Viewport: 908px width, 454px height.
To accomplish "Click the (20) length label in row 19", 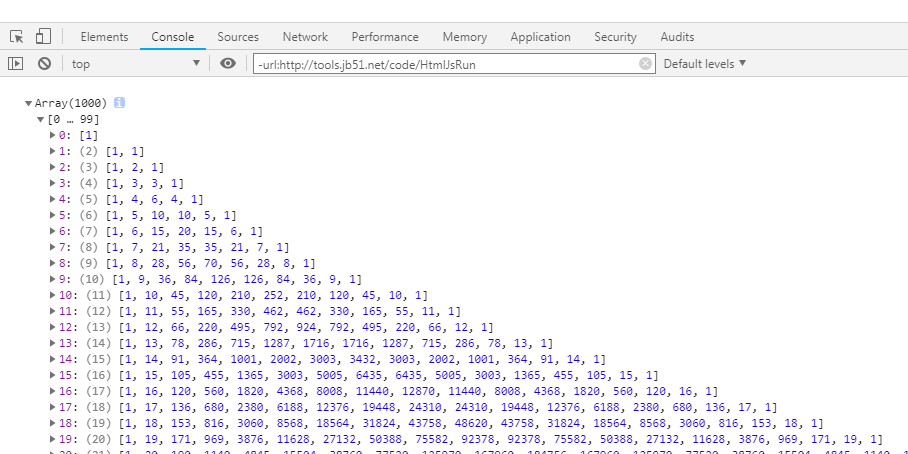I will coord(96,439).
